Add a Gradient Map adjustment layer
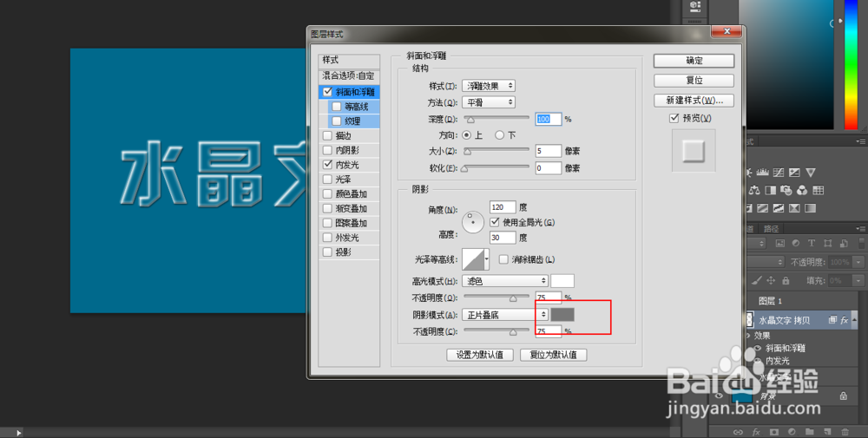868x438 pixels. 811,208
